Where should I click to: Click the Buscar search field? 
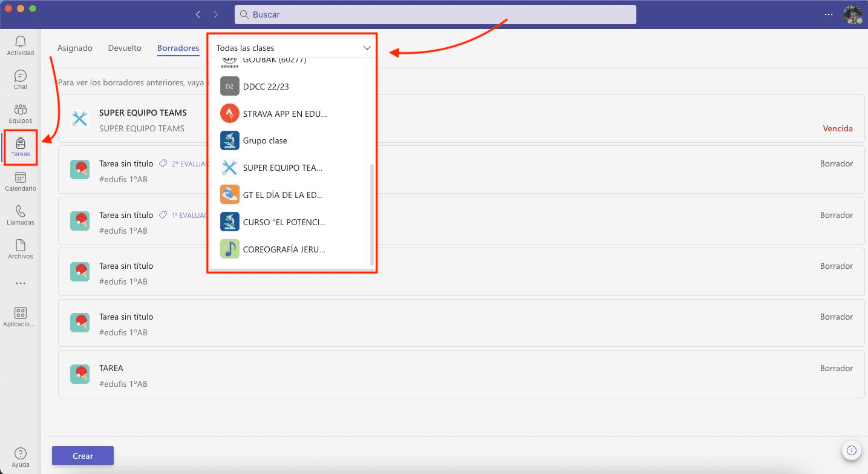(435, 15)
